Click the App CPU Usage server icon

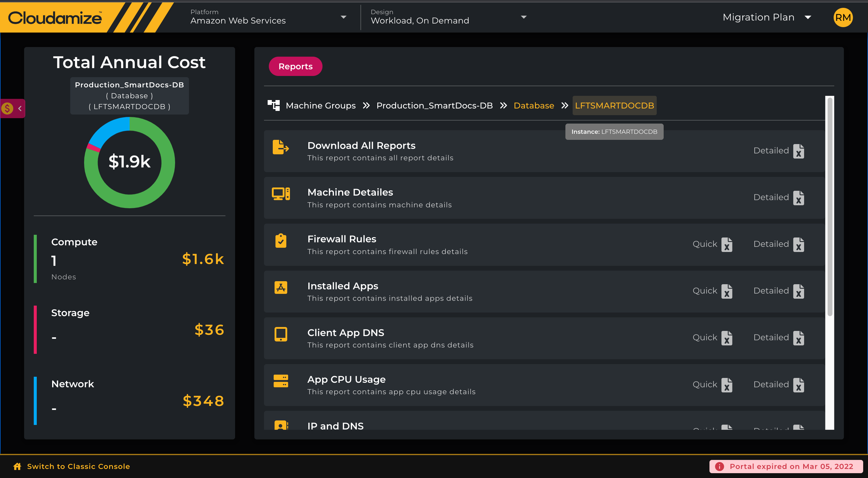pos(281,381)
